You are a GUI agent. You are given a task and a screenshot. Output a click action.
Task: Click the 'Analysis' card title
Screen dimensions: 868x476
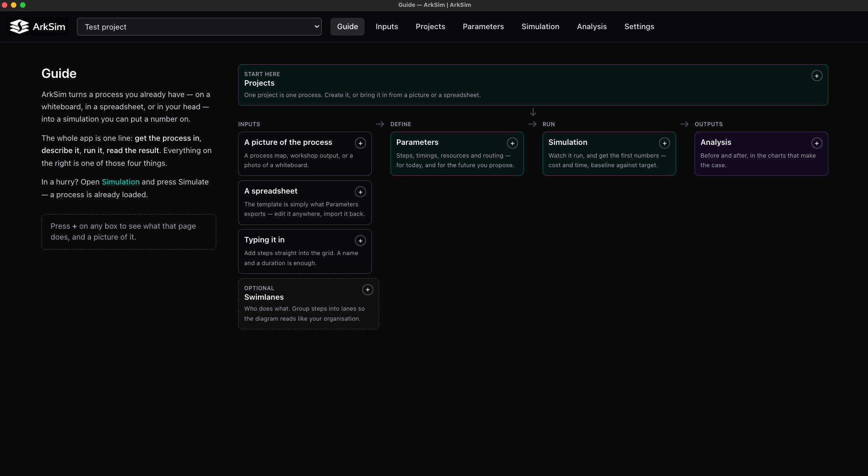tap(716, 142)
